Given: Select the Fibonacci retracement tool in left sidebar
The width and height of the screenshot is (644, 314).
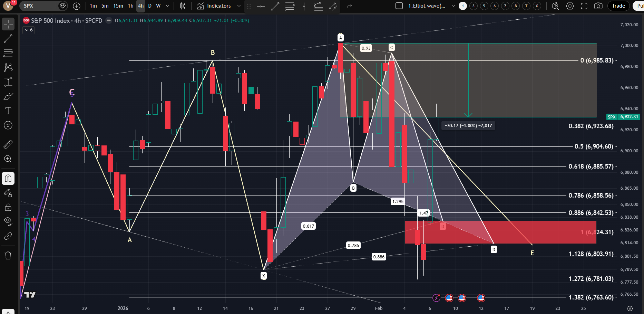Looking at the screenshot, I should 8,53.
